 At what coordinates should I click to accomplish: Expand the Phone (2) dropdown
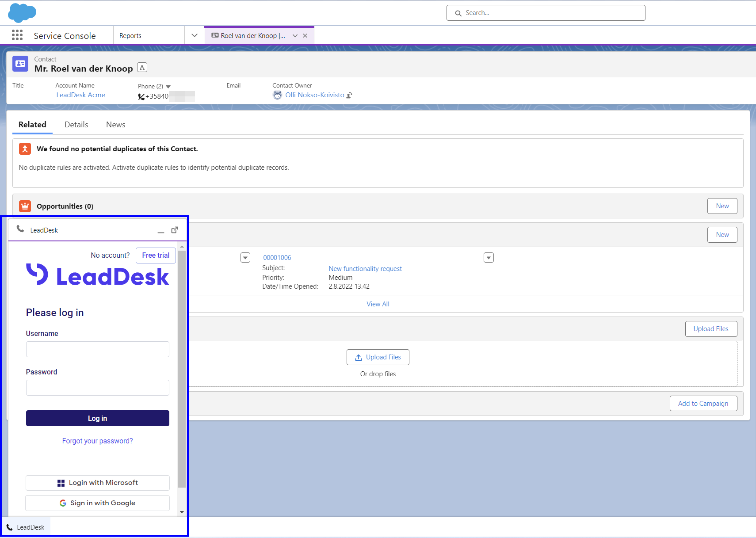pos(168,87)
